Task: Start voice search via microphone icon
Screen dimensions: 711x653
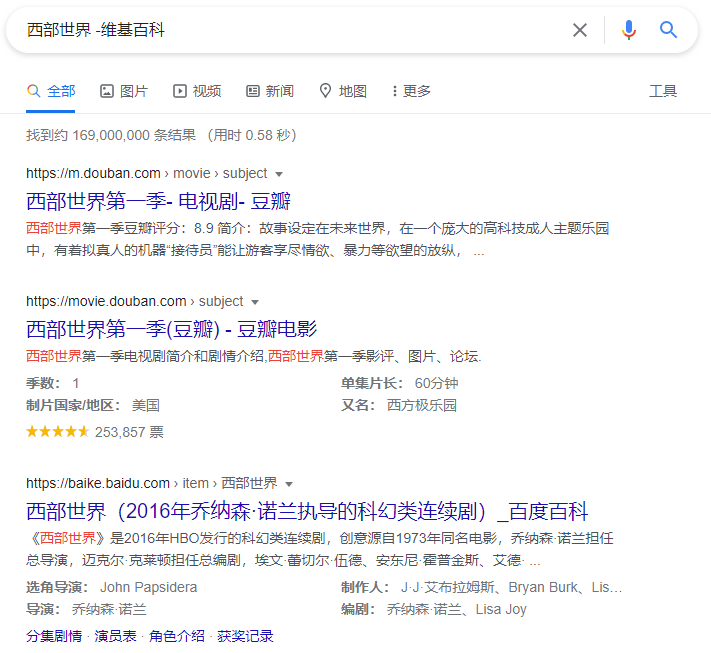Action: click(628, 30)
